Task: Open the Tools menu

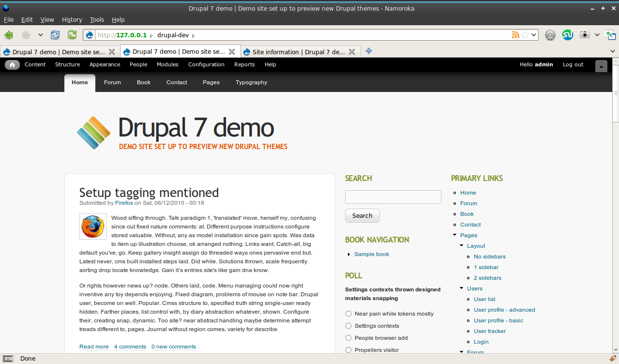Action: pos(97,20)
